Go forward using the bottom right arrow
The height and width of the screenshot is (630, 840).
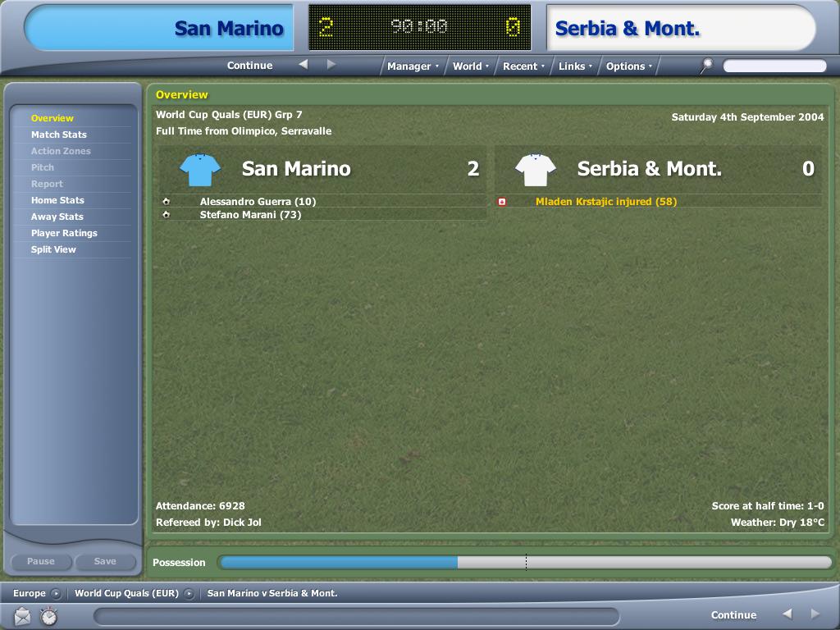pos(815,614)
